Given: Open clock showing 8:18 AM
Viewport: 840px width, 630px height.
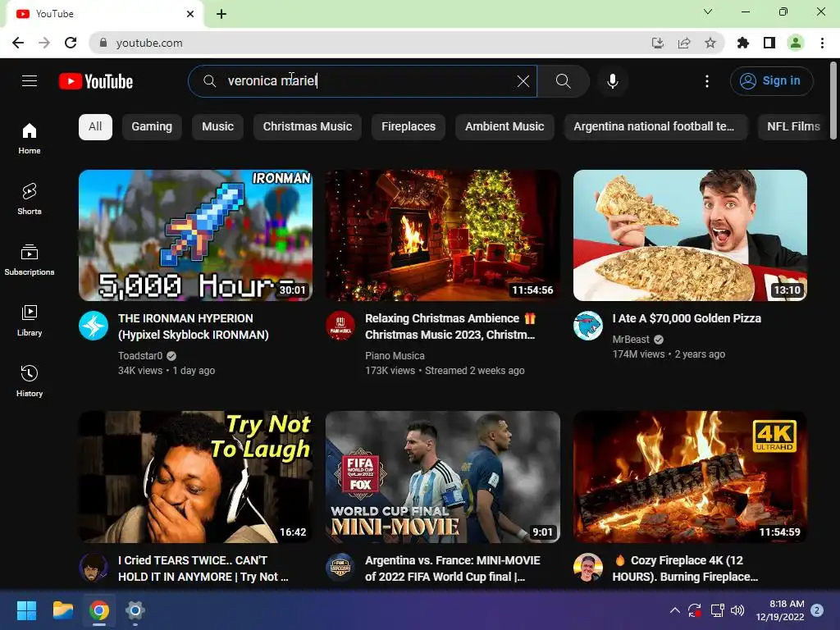Looking at the screenshot, I should (780, 610).
